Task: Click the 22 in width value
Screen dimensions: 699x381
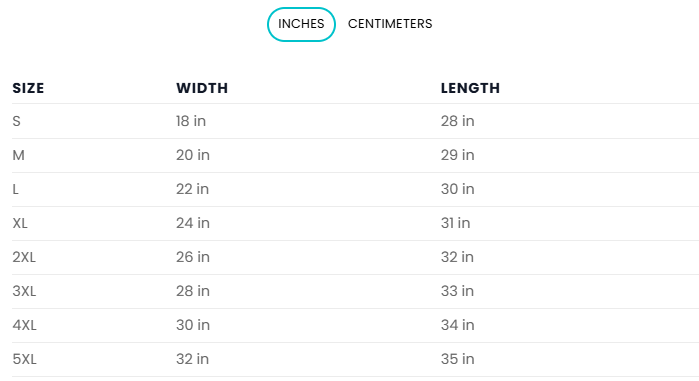Action: 192,189
